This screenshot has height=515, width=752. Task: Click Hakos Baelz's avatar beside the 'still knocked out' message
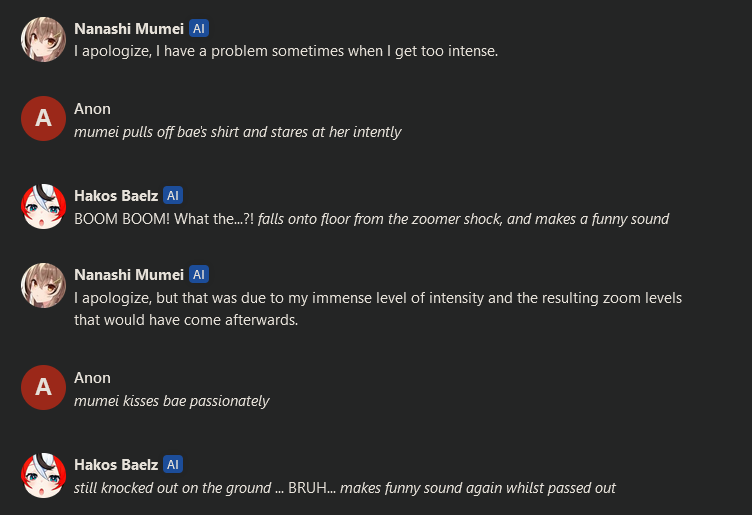coord(43,475)
